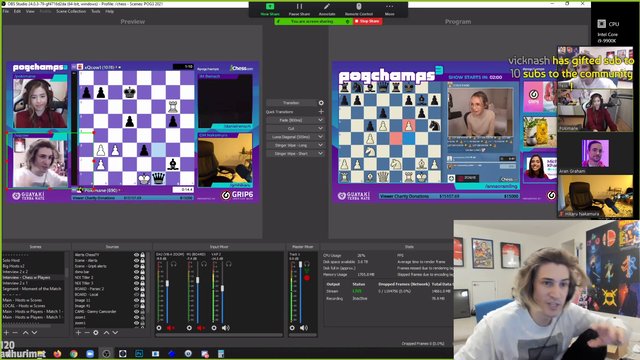Open source properties gear in Sources panel
The width and height of the screenshot is (640, 360).
coord(96,333)
